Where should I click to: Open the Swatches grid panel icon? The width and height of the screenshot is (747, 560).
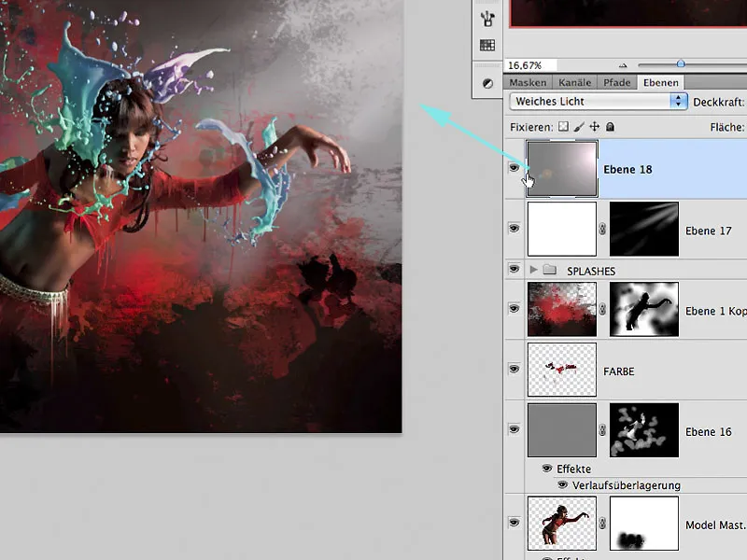tap(486, 45)
